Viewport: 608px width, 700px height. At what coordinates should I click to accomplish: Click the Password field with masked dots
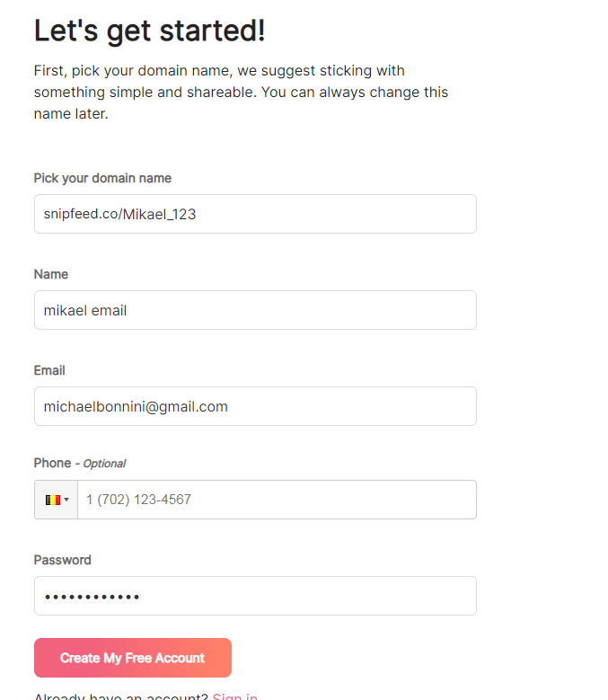coord(255,596)
